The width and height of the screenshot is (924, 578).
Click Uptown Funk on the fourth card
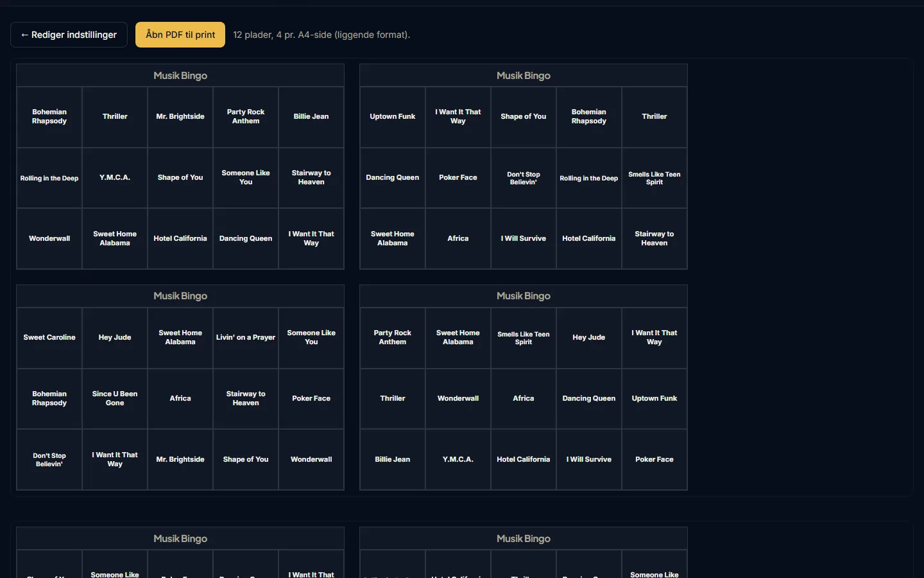[x=654, y=399]
